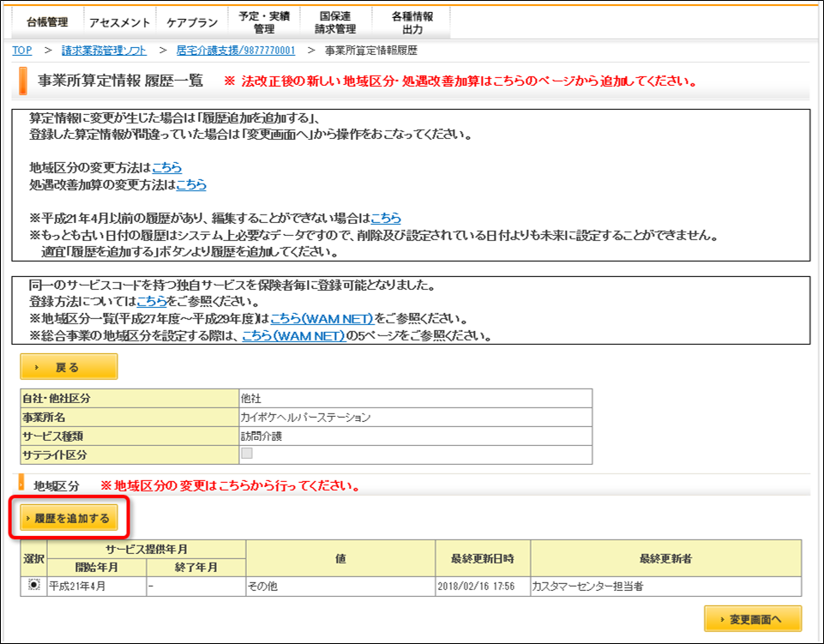
Task: Click the 開始年月 column header
Action: [97, 567]
